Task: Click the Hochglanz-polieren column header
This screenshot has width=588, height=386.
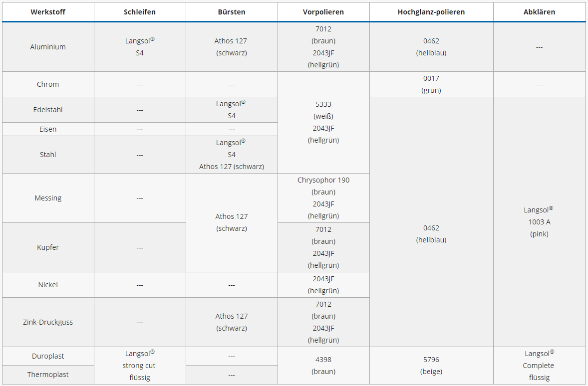Action: click(x=431, y=12)
